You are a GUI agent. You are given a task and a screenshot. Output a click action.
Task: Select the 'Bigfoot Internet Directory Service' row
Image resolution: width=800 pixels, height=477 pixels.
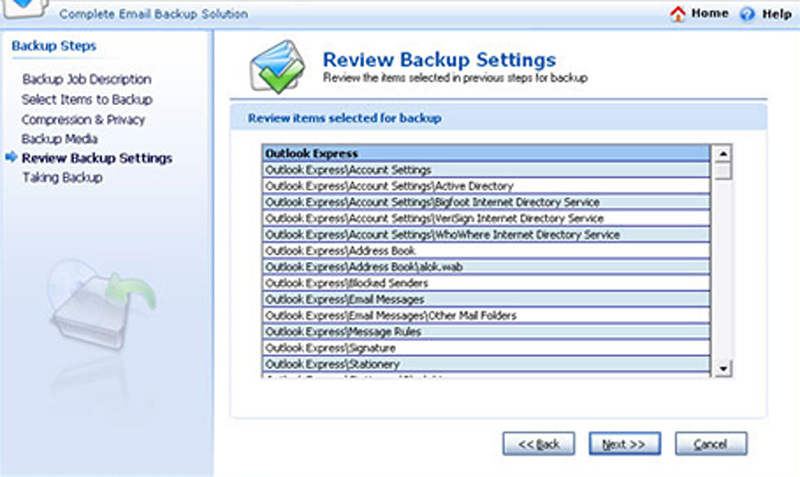pos(486,202)
